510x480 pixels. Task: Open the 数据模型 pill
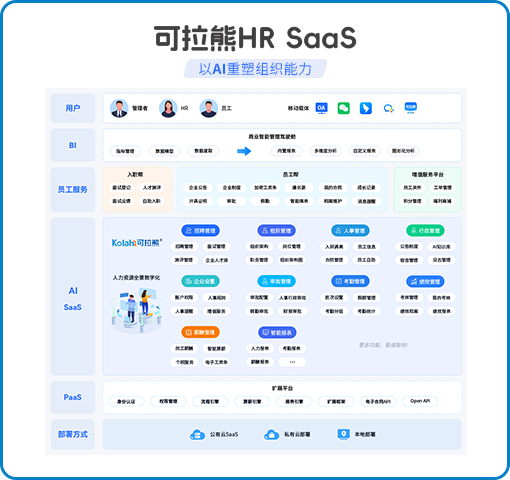pos(164,151)
